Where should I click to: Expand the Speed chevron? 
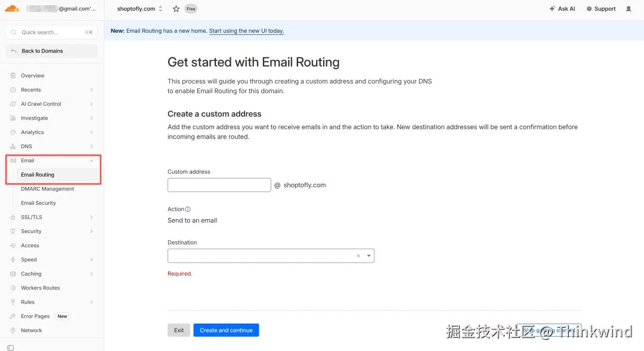tap(91, 260)
